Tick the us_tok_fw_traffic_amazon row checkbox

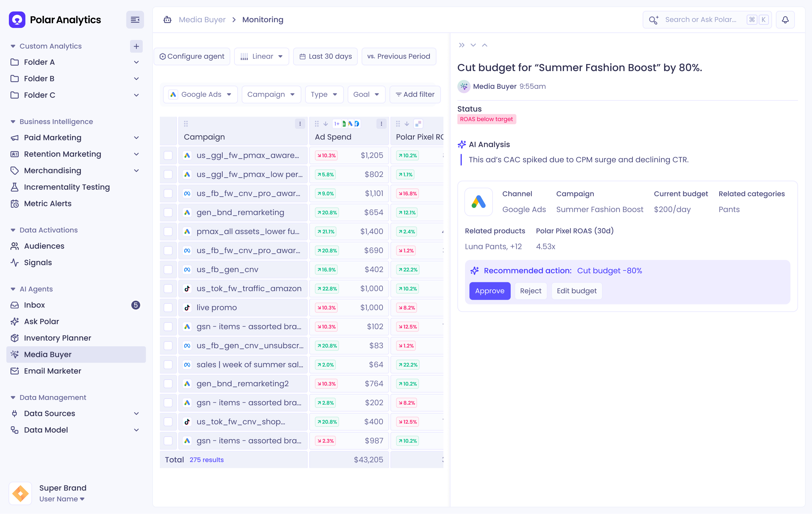(168, 289)
